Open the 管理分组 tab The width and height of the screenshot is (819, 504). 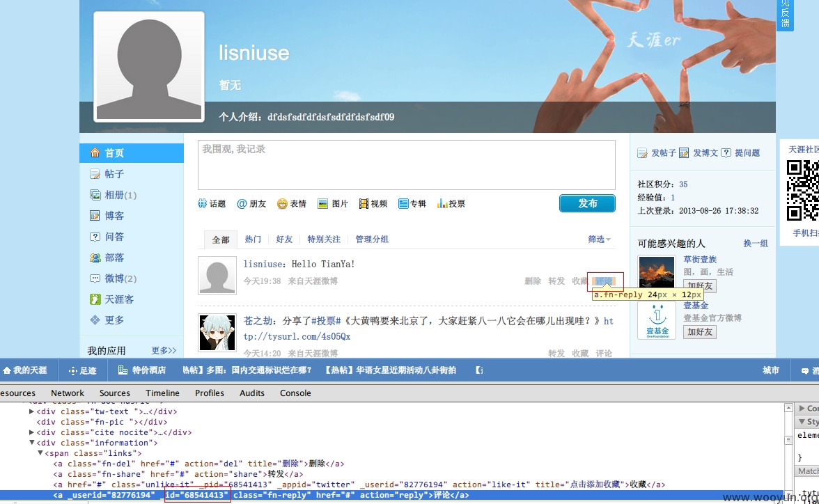[x=372, y=239]
